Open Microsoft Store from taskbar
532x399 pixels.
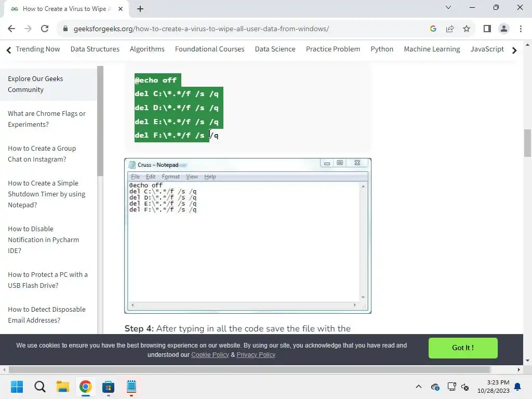(108, 387)
